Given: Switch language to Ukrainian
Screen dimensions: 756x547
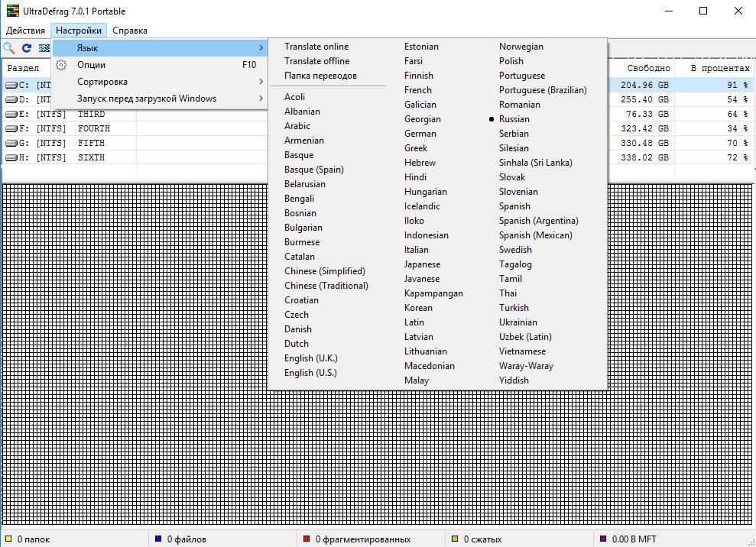Looking at the screenshot, I should coord(518,322).
